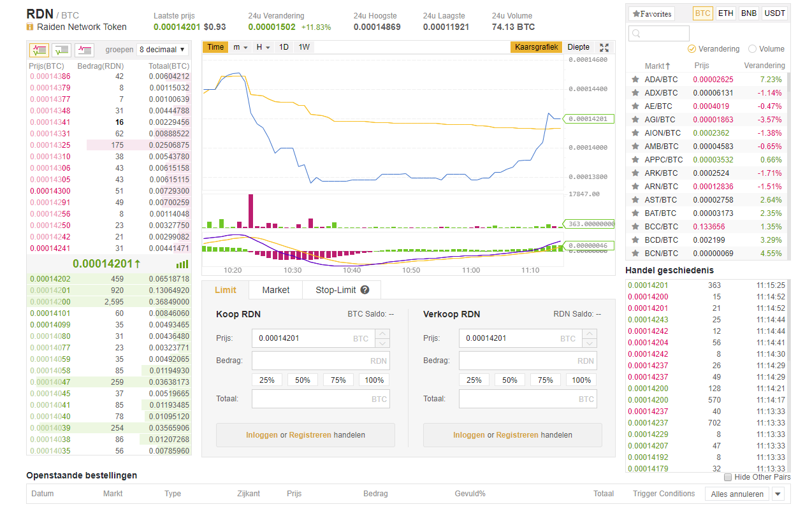Open the groepen 8 decimaal dropdown

pos(163,50)
